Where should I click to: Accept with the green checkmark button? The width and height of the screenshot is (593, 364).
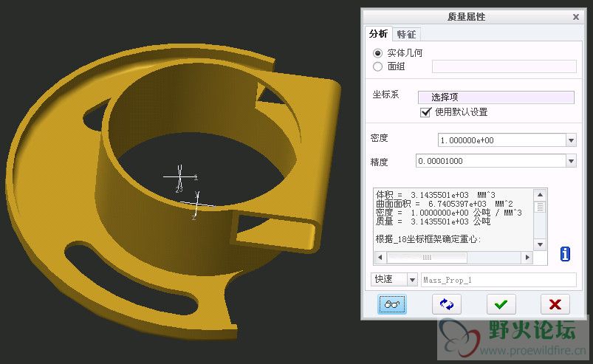[x=501, y=304]
